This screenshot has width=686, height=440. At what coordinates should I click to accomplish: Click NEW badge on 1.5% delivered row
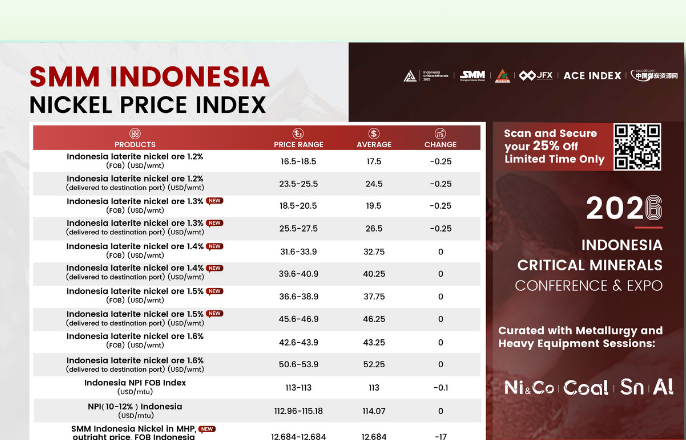point(214,314)
